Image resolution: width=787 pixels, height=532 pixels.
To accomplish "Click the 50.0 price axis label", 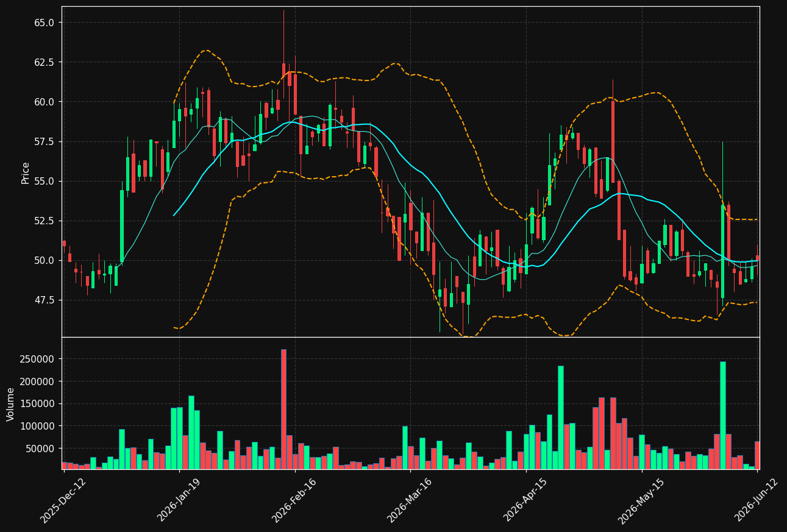I will [x=44, y=260].
